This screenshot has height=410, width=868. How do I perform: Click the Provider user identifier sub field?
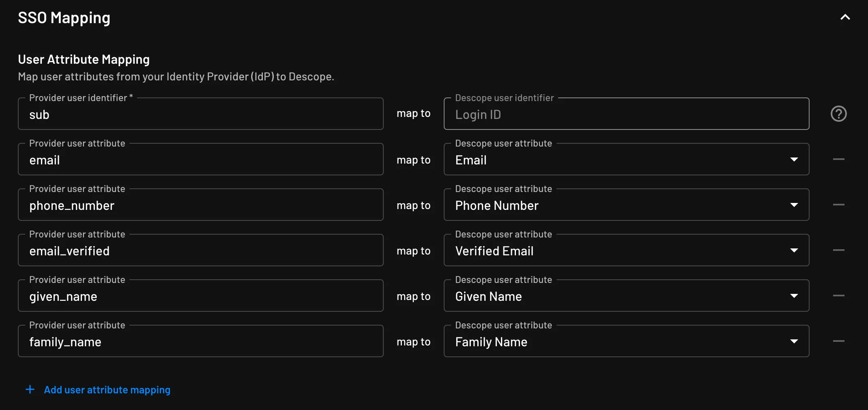point(200,114)
